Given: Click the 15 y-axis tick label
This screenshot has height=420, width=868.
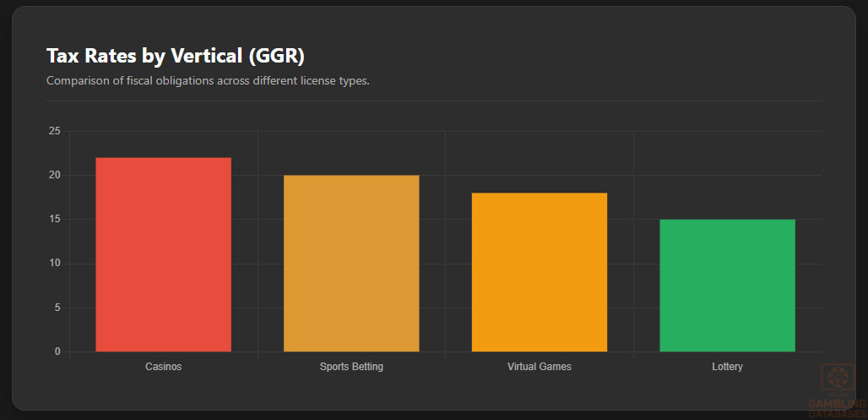Looking at the screenshot, I should pyautogui.click(x=55, y=219).
